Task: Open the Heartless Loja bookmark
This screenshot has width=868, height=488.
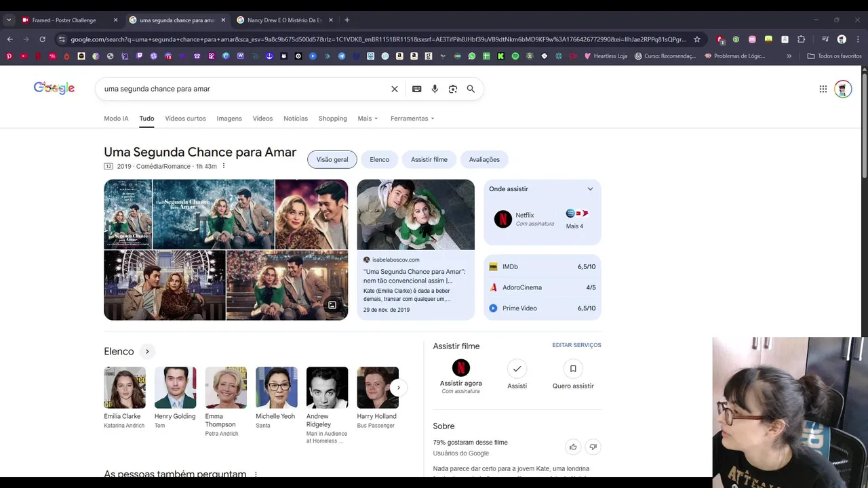Action: pos(606,56)
